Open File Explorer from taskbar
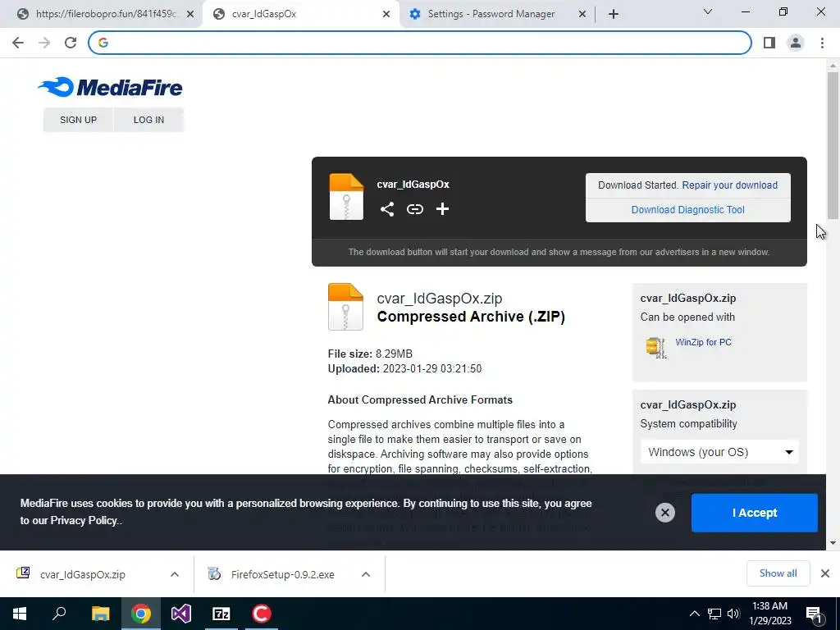The height and width of the screenshot is (630, 840). [x=100, y=614]
